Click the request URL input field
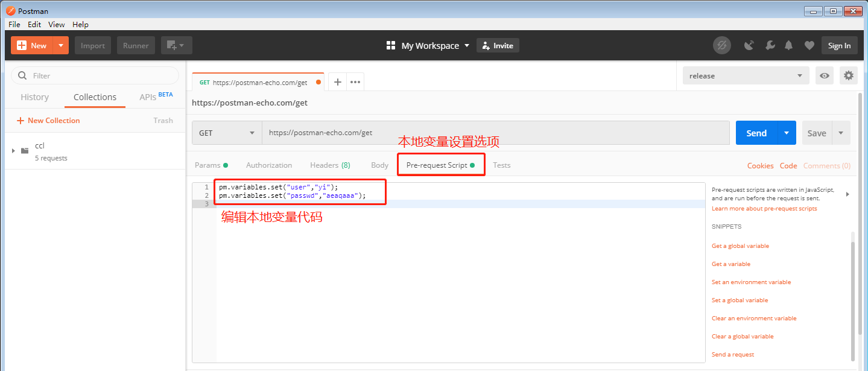The height and width of the screenshot is (371, 868). point(496,133)
